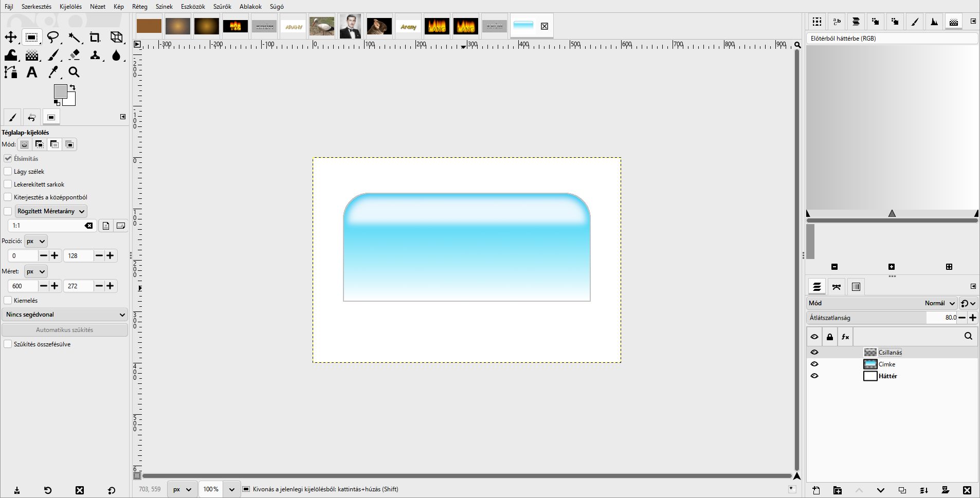The image size is (980, 498).
Task: Select the Color Picker tool
Action: [x=53, y=72]
